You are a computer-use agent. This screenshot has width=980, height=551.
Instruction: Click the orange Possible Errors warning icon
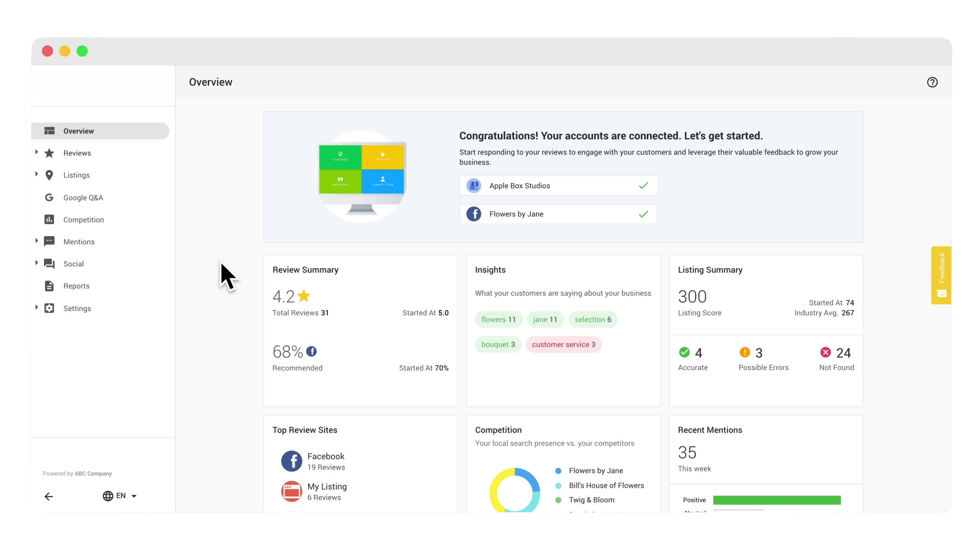click(x=745, y=352)
